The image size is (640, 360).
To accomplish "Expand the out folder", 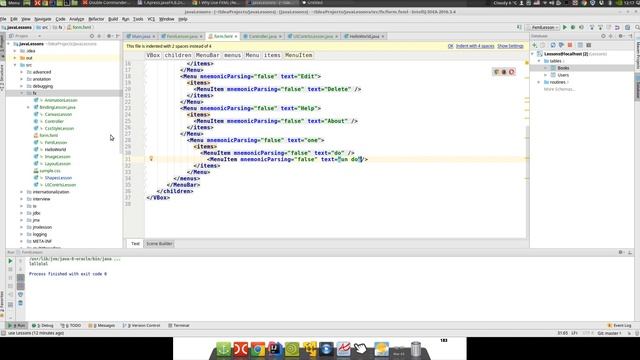I will pyautogui.click(x=16, y=58).
